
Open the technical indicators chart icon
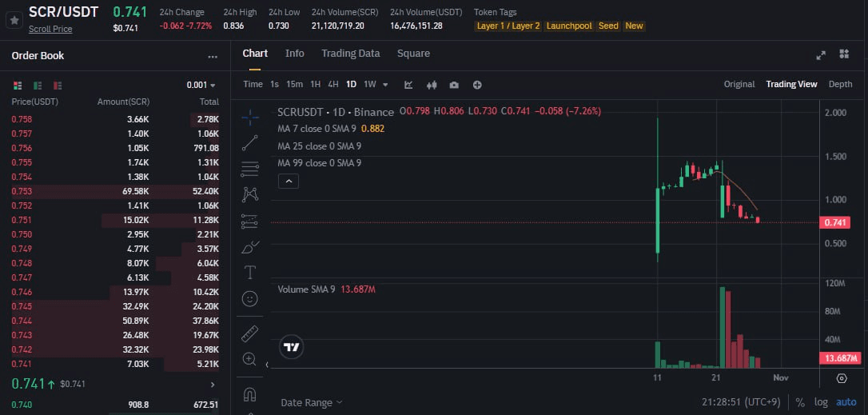[x=408, y=85]
